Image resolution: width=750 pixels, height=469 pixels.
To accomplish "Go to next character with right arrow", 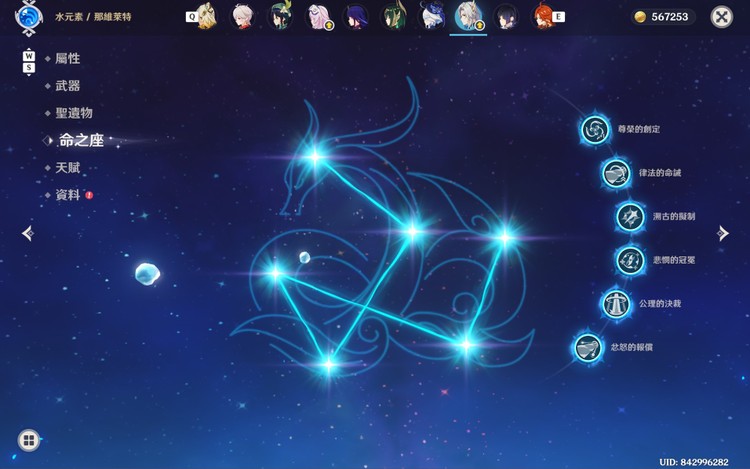I will (722, 233).
